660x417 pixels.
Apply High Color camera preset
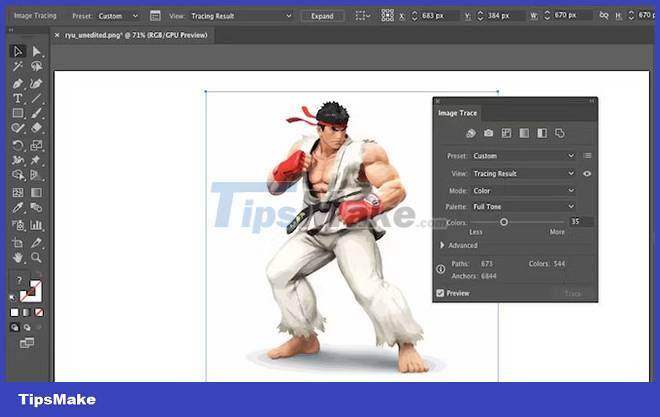click(x=488, y=133)
